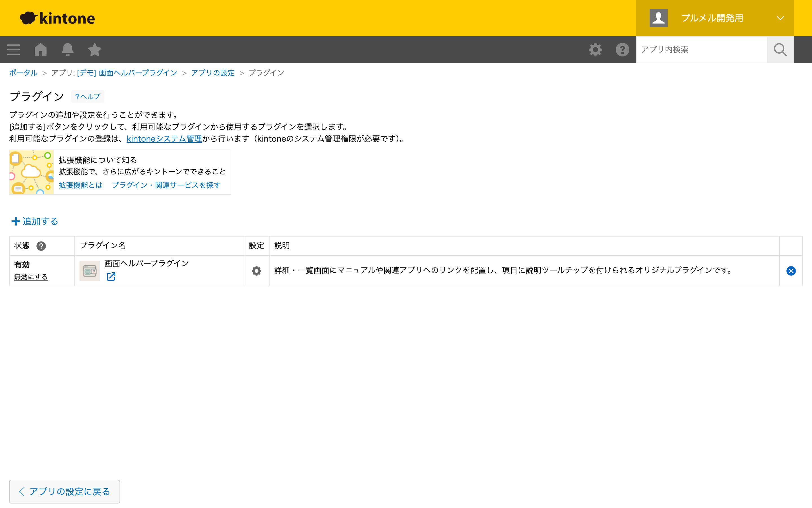
Task: Click 無効にする to disable the plugin
Action: (31, 277)
